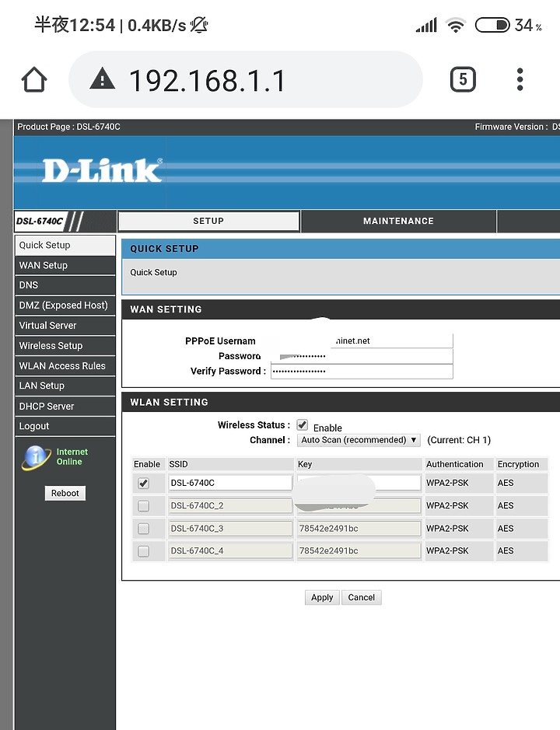The image size is (560, 730).
Task: Click the Verify Password field
Action: [x=362, y=371]
